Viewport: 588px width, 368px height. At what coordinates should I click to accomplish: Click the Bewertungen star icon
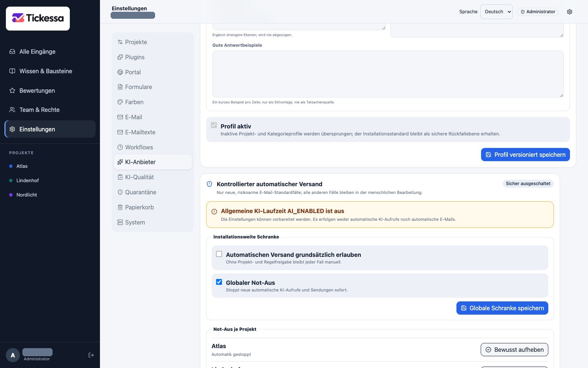tap(12, 91)
